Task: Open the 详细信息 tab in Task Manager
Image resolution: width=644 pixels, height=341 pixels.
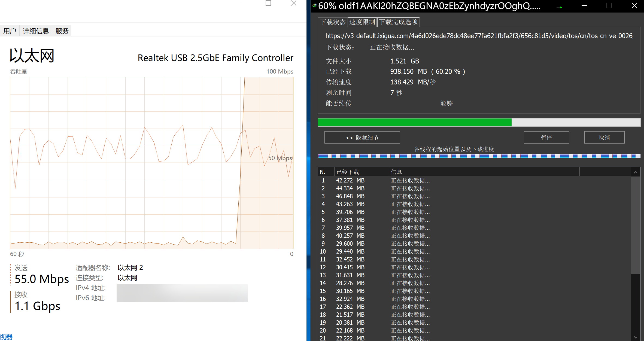Action: [36, 31]
